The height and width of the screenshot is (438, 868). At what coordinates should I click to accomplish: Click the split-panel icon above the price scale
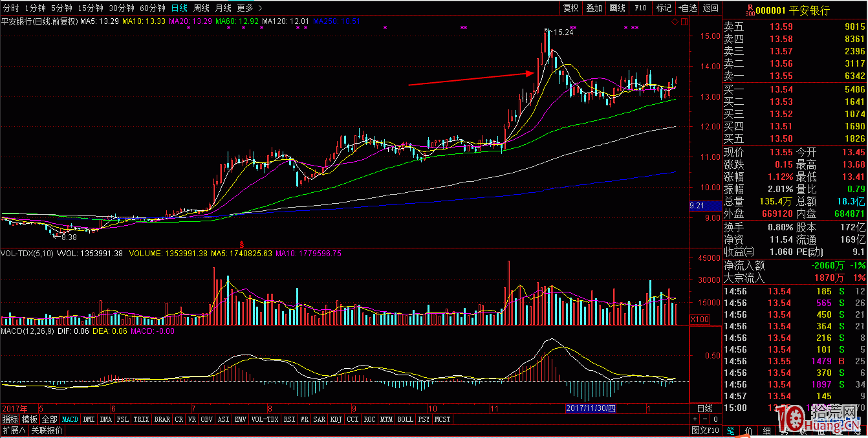coord(684,22)
